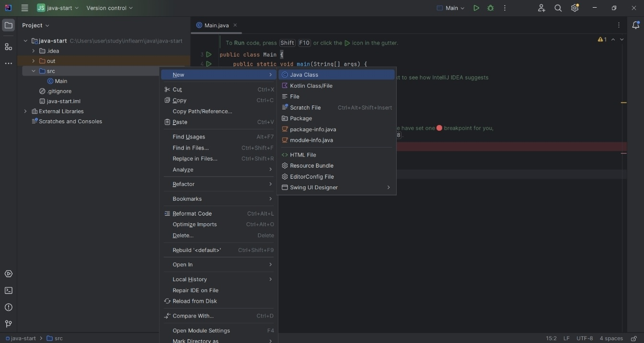644x343 pixels.
Task: Close the Main.java tab
Action: [235, 25]
